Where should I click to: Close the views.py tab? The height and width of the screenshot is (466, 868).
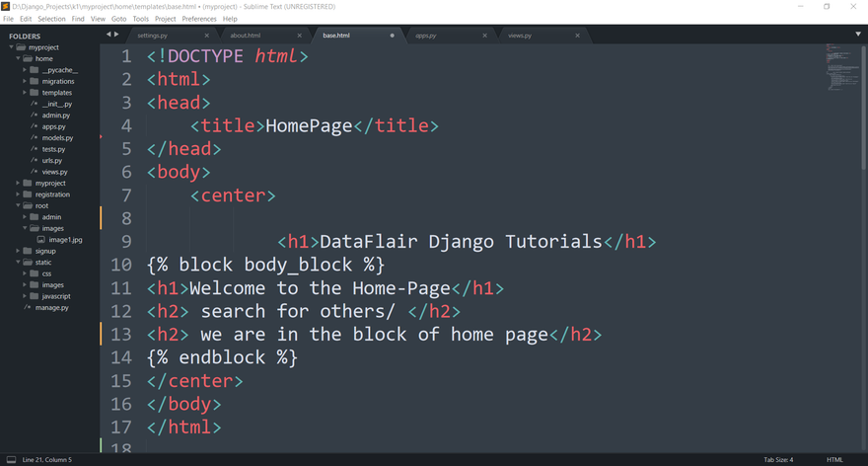[x=578, y=36]
